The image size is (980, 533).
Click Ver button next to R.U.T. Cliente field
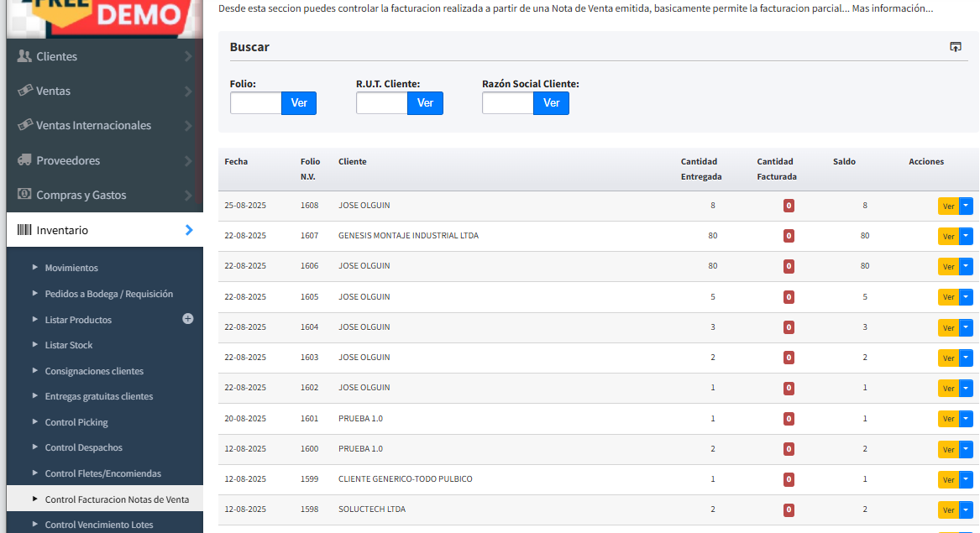(425, 103)
